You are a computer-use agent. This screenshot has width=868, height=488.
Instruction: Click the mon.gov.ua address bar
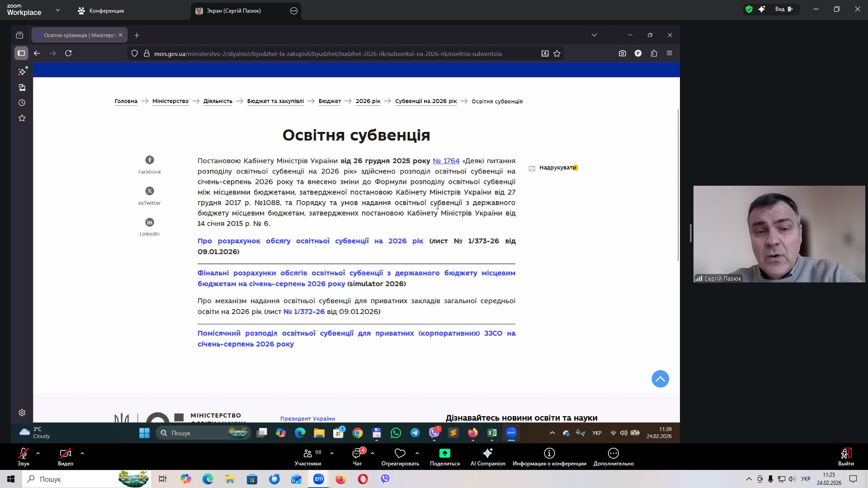point(328,54)
